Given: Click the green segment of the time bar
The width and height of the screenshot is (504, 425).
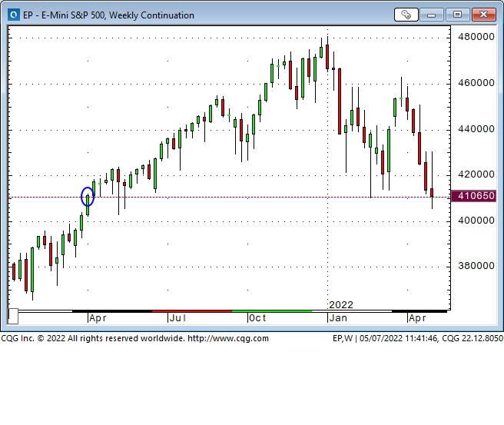Looking at the screenshot, I should pyautogui.click(x=272, y=311).
